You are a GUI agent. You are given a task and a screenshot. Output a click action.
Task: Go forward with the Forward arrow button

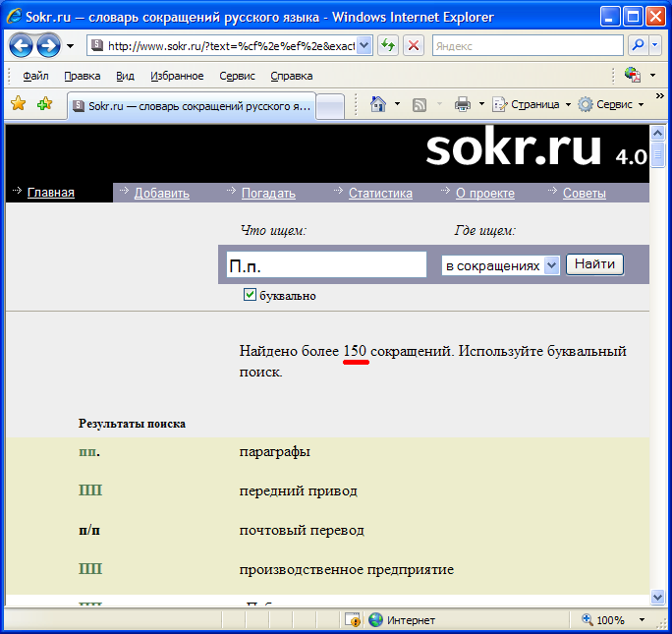pos(48,45)
